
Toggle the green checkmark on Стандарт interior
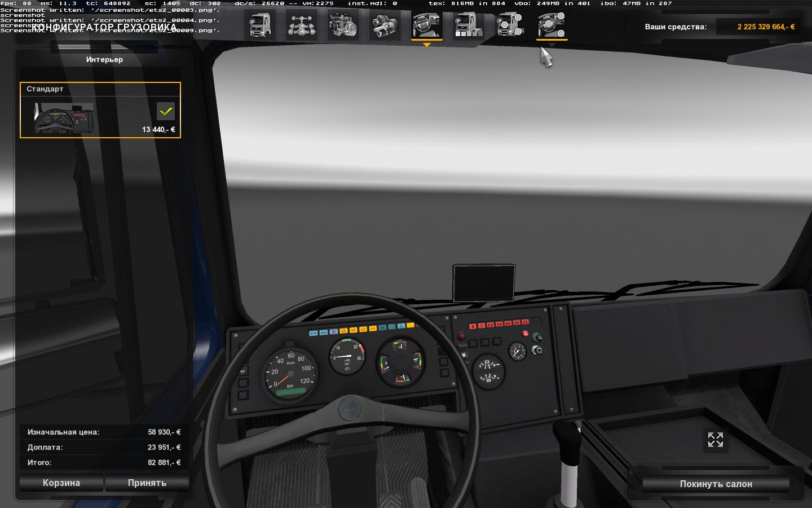click(166, 112)
